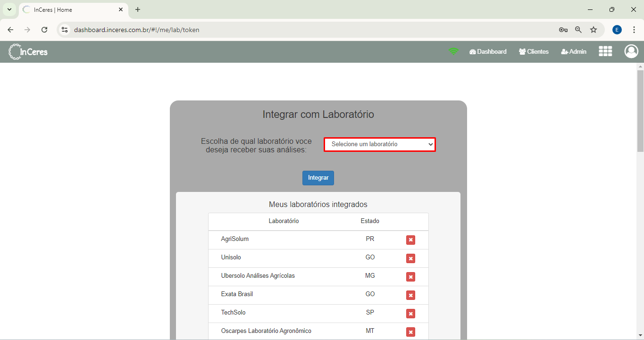Open 'Selecione um laboratório' dropdown
This screenshot has width=644, height=340.
[380, 144]
